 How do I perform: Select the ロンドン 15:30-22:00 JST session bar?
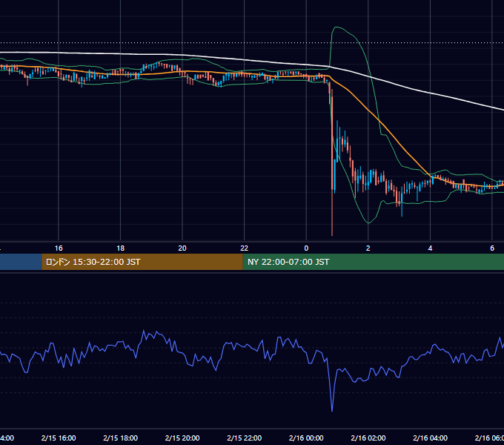tap(142, 262)
